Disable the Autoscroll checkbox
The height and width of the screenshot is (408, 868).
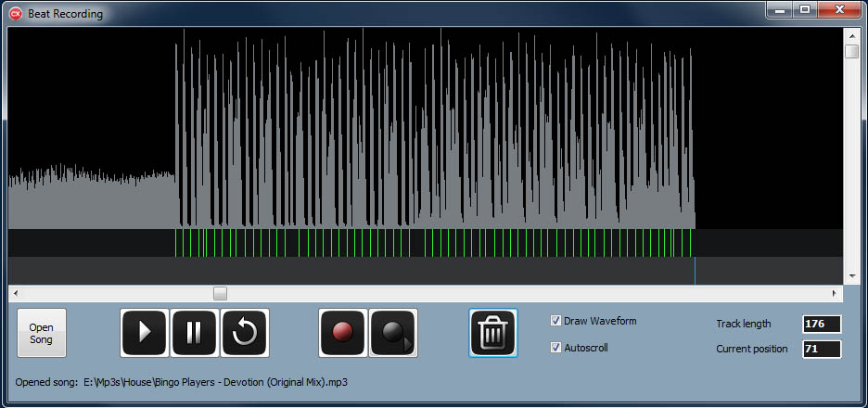point(556,348)
